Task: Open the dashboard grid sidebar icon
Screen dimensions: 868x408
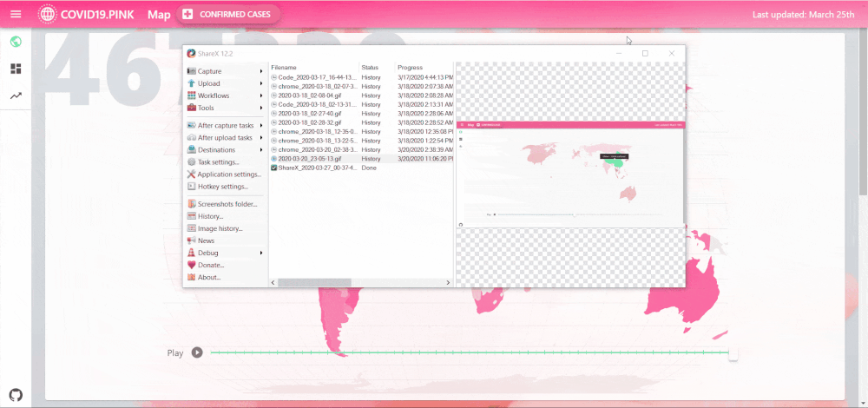Action: tap(16, 69)
